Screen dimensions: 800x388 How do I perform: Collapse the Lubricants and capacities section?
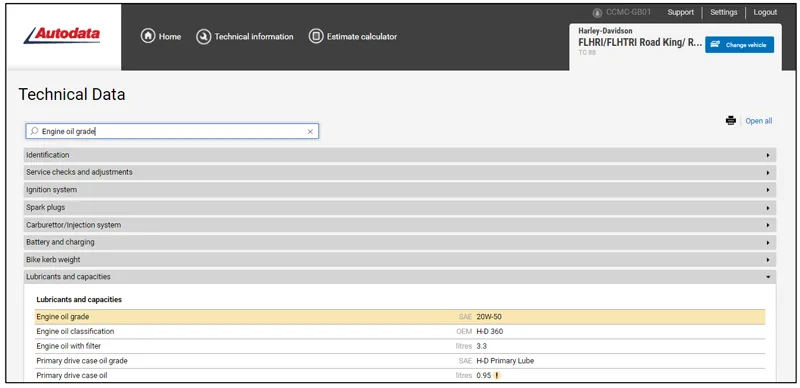399,277
